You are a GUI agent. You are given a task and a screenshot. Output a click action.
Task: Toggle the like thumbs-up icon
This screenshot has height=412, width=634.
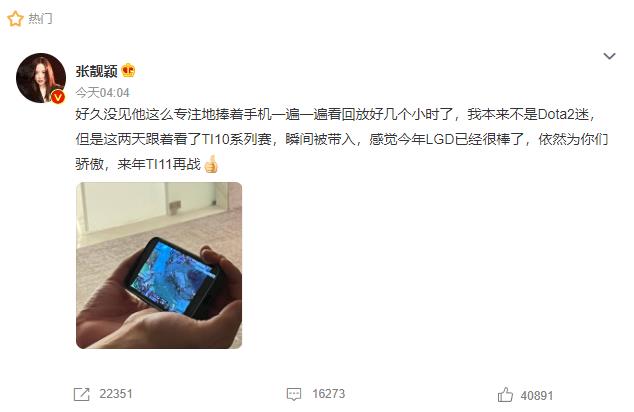[x=505, y=395]
